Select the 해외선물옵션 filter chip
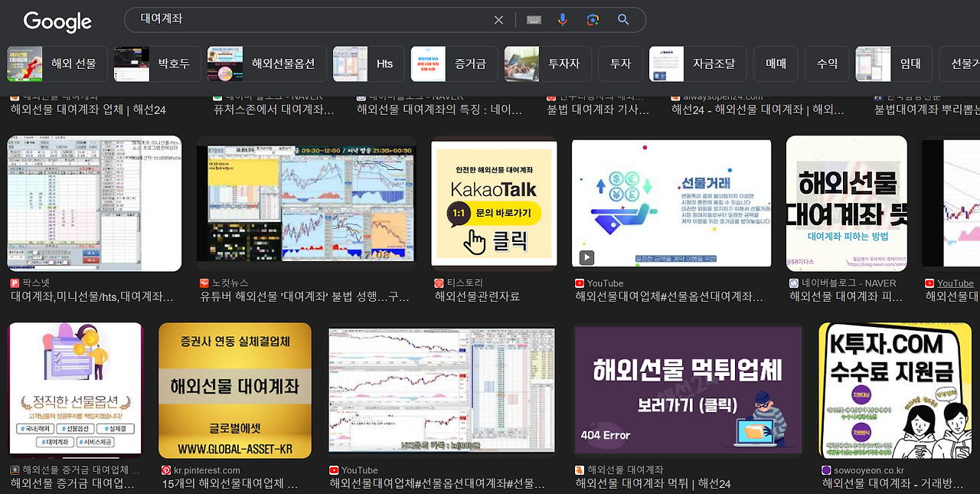This screenshot has height=494, width=980. click(266, 64)
